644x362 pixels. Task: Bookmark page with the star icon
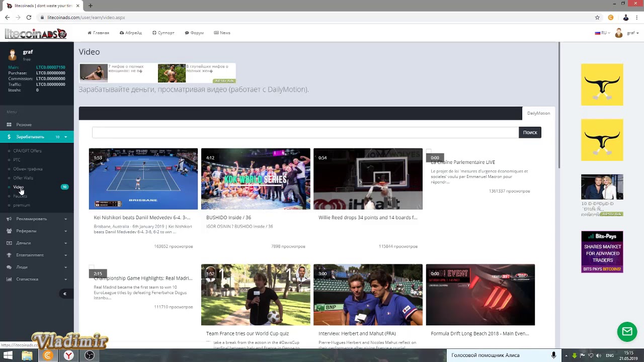tap(597, 17)
